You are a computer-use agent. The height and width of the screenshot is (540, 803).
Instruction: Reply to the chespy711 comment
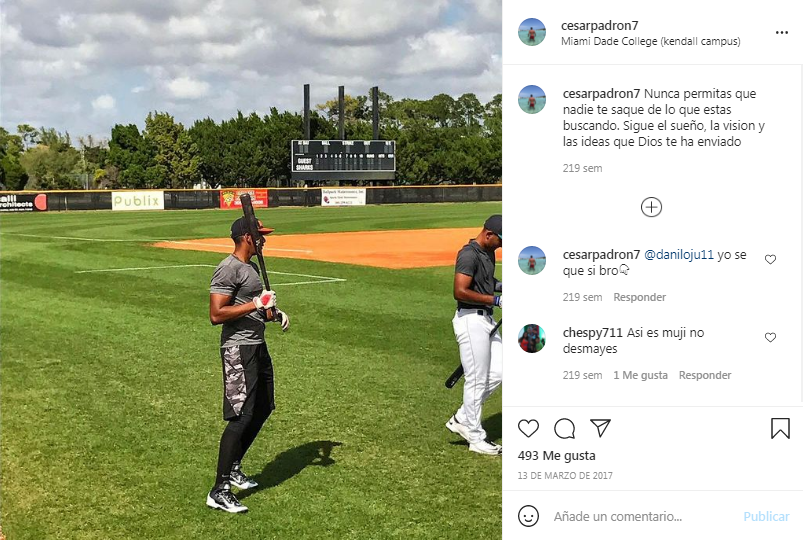coord(705,375)
